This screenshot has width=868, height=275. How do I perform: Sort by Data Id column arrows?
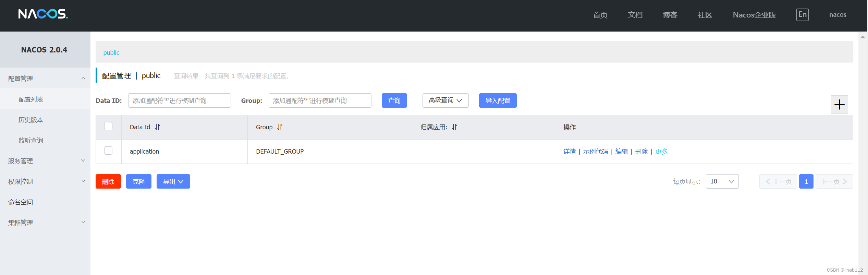(x=157, y=127)
